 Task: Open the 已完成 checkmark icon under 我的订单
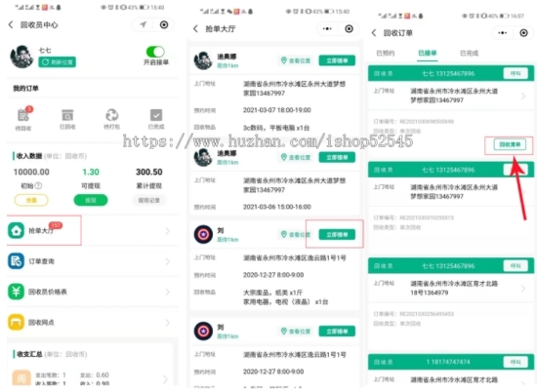tap(156, 115)
